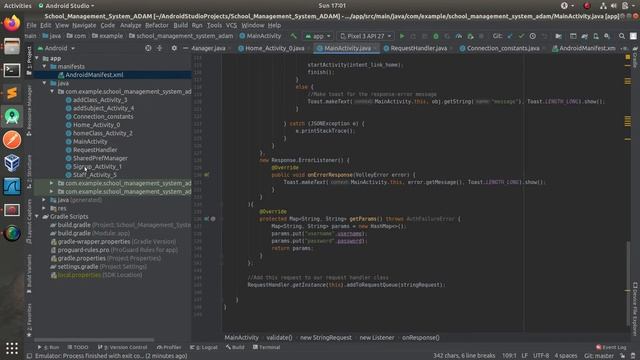The width and height of the screenshot is (640, 360).
Task: Click collapse-all icon in Project panel
Action: pyautogui.click(x=160, y=48)
